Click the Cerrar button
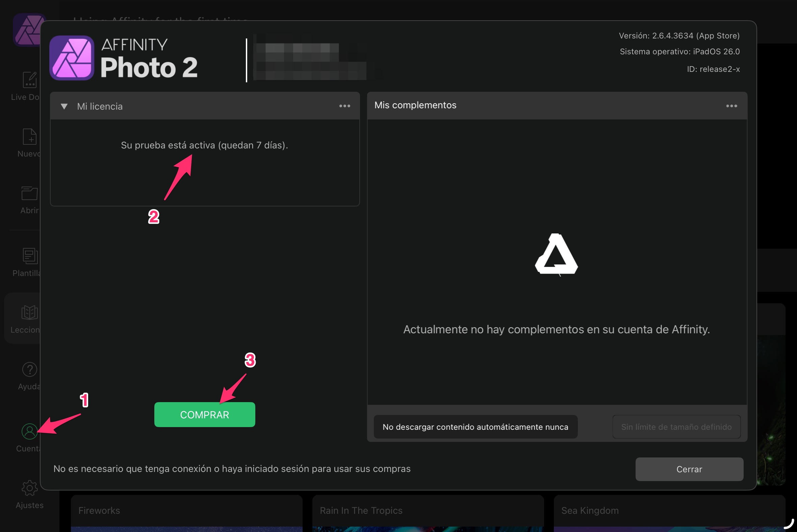 click(689, 469)
